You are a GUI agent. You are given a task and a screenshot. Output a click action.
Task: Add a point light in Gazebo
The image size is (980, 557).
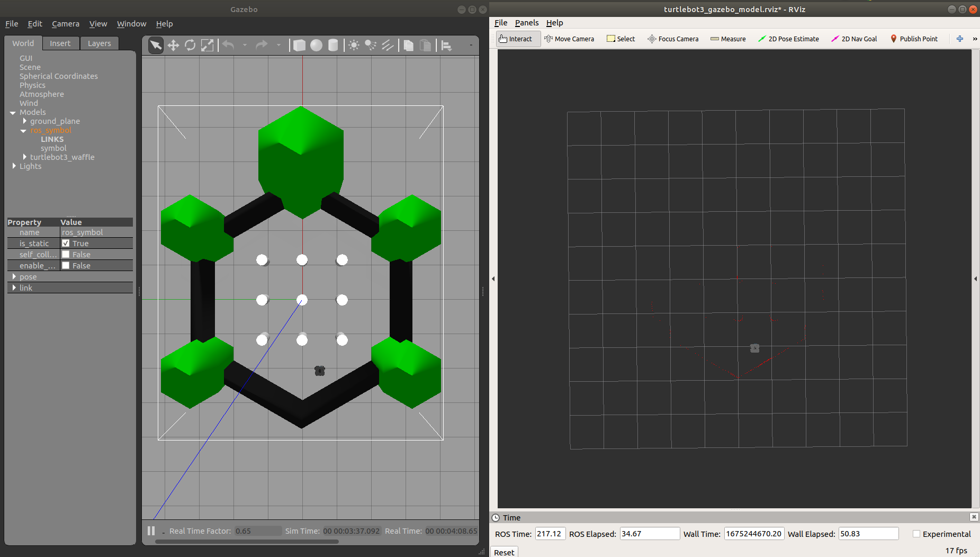(x=354, y=46)
